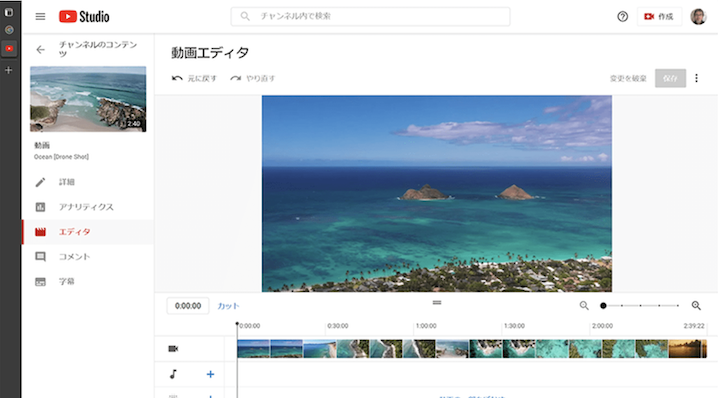Click the zoom in magnifier icon
This screenshot has width=720, height=398.
(696, 306)
